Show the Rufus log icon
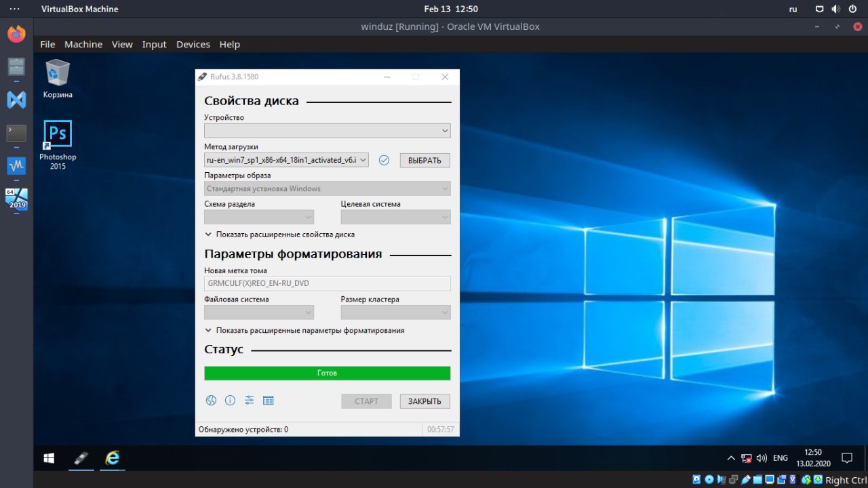The image size is (868, 488). point(268,401)
